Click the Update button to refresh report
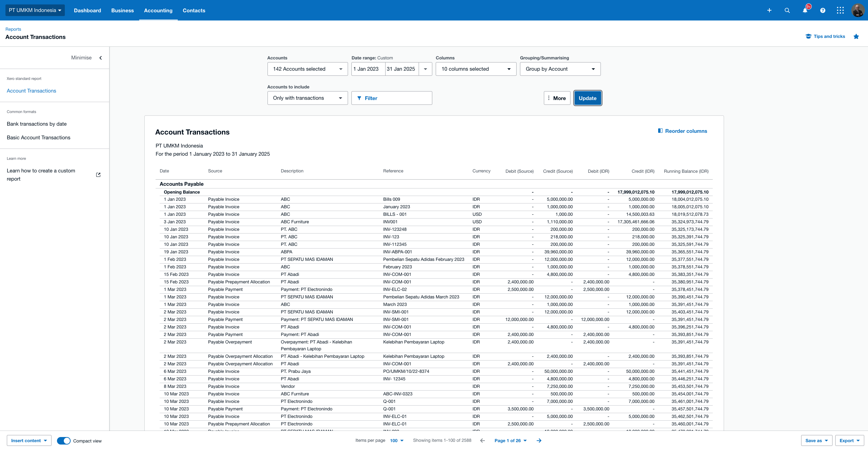The width and height of the screenshot is (868, 450). (x=587, y=98)
